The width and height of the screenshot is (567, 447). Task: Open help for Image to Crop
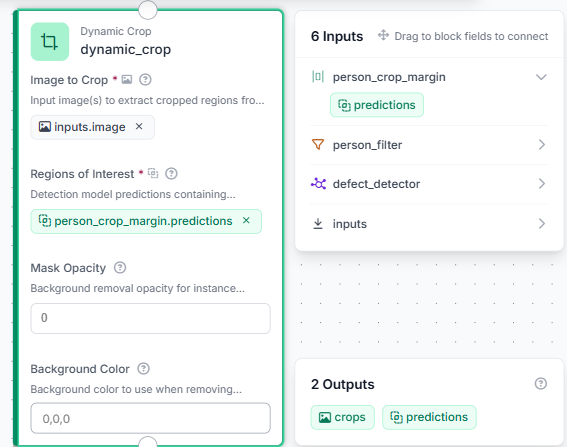145,80
